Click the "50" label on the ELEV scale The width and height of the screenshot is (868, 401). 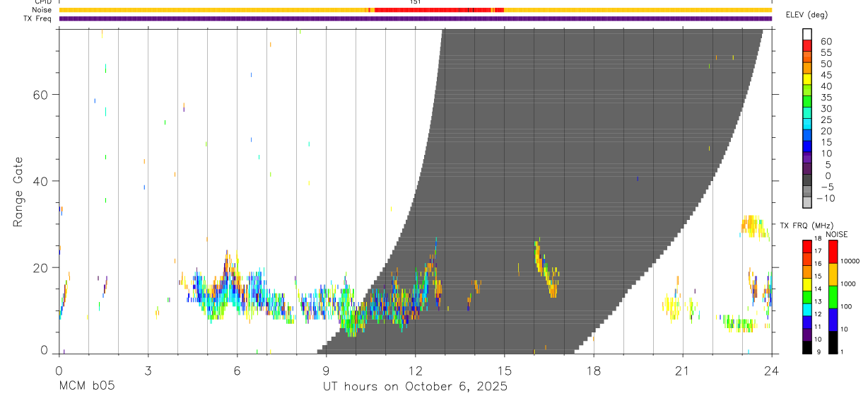pyautogui.click(x=825, y=64)
